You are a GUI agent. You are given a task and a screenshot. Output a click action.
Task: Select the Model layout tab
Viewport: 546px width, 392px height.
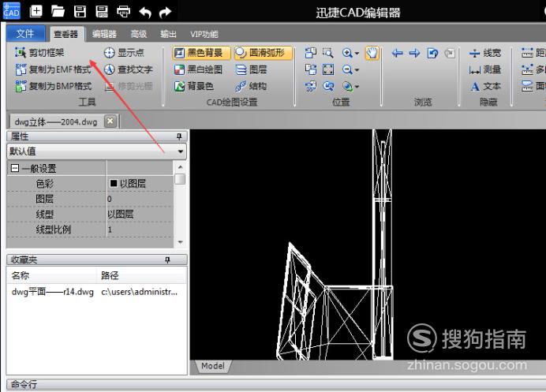click(x=213, y=366)
